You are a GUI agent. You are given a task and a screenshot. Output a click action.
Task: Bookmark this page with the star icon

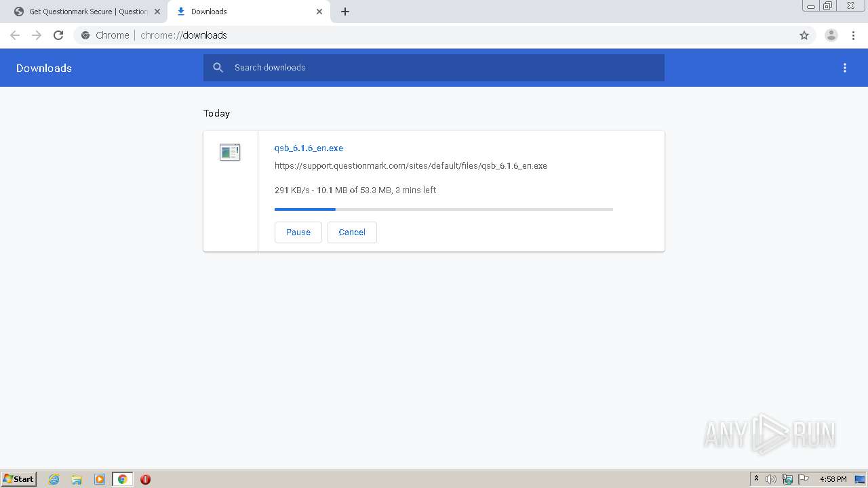[804, 35]
